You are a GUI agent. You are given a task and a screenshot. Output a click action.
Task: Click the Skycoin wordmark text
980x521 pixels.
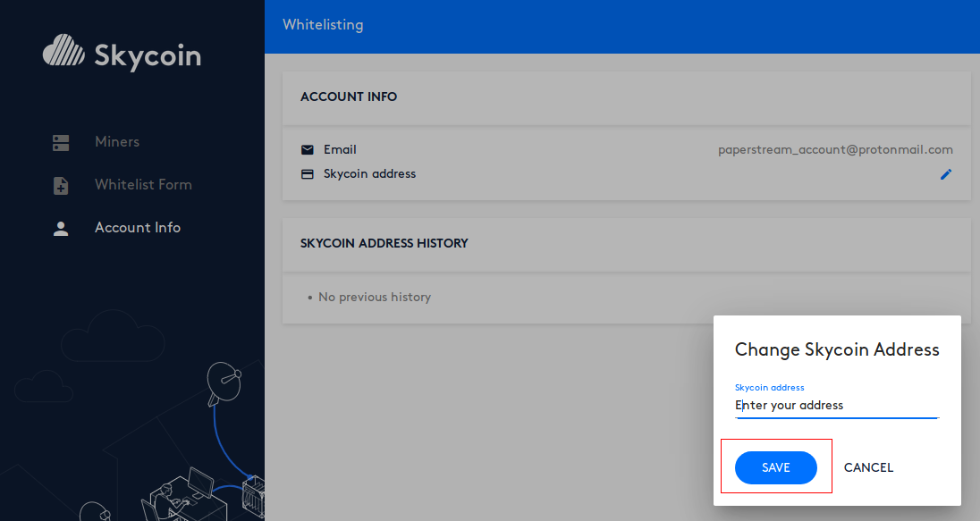[x=148, y=56]
